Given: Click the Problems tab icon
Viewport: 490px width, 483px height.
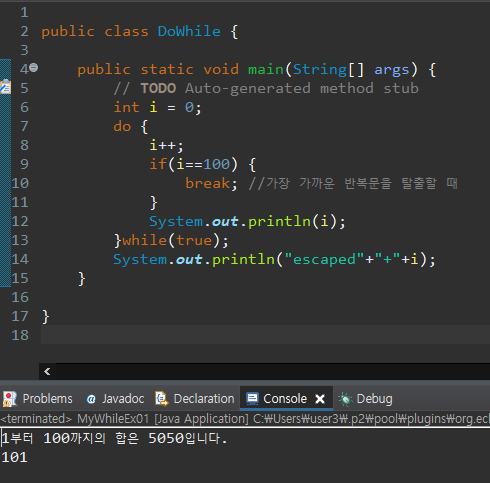Looking at the screenshot, I should [x=10, y=399].
